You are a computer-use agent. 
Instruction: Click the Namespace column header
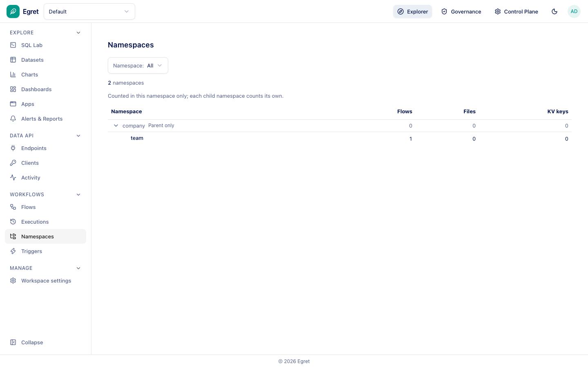pyautogui.click(x=127, y=112)
